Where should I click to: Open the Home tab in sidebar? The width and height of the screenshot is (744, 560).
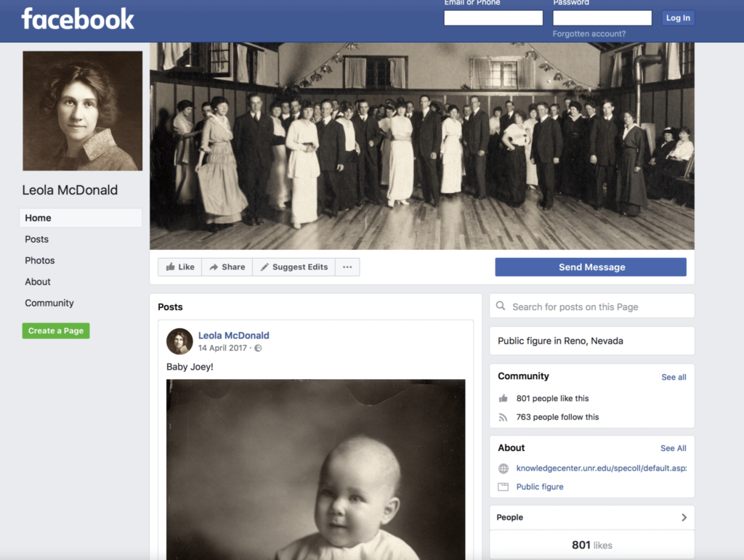point(81,218)
